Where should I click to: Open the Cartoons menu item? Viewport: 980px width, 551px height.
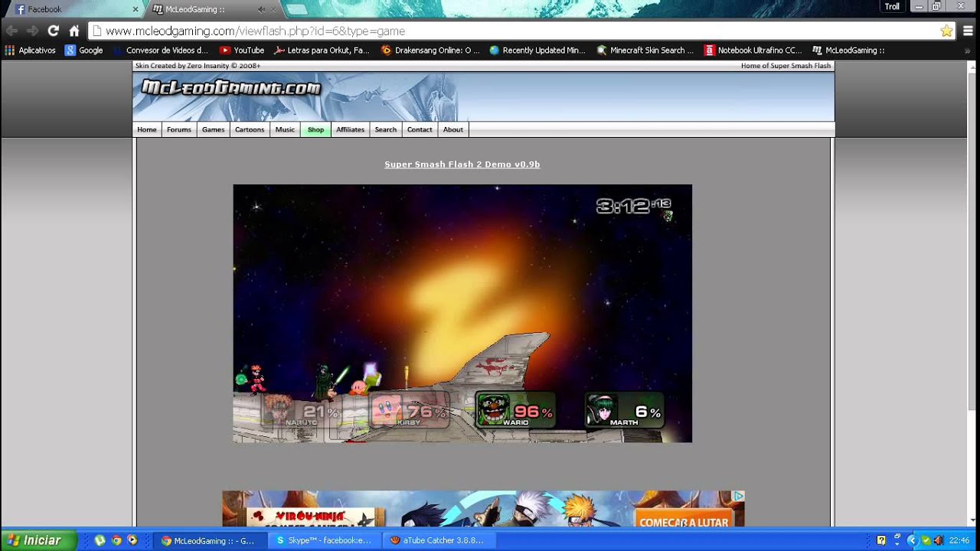250,129
